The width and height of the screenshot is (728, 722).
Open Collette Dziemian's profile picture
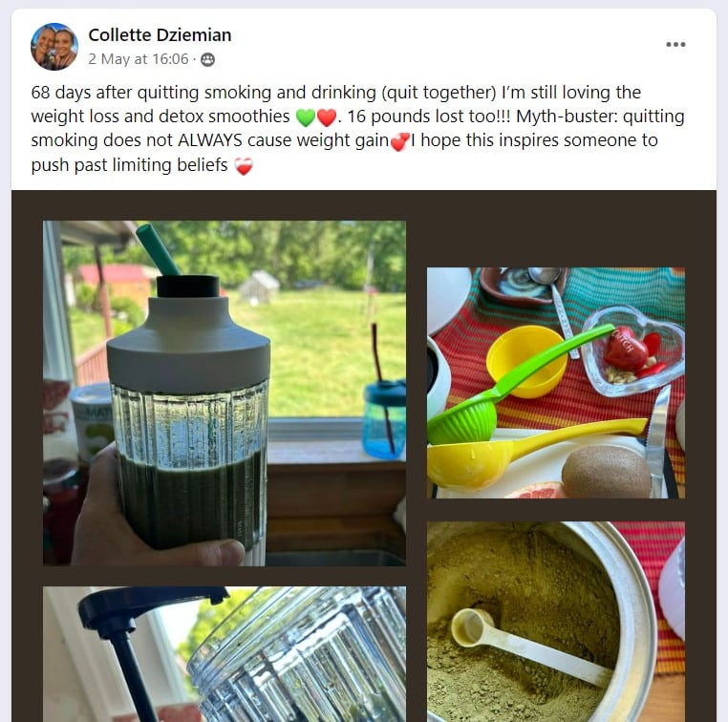point(54,47)
